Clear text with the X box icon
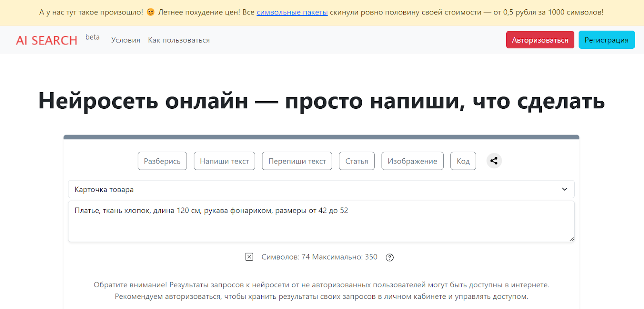 pos(249,257)
